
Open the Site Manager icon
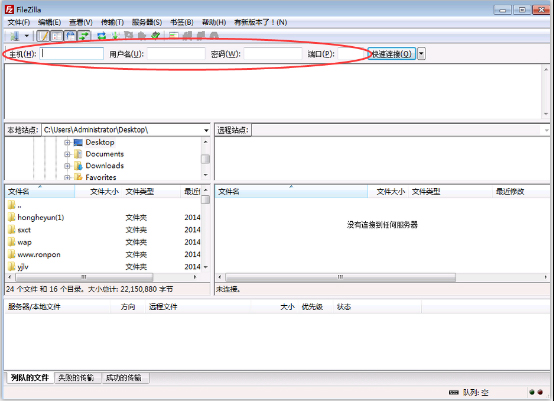point(14,36)
